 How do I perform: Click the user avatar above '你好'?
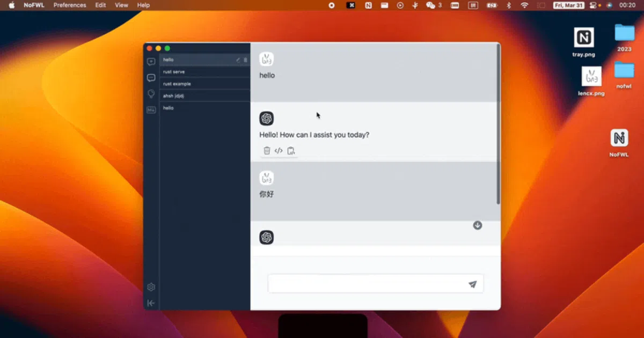click(x=267, y=178)
